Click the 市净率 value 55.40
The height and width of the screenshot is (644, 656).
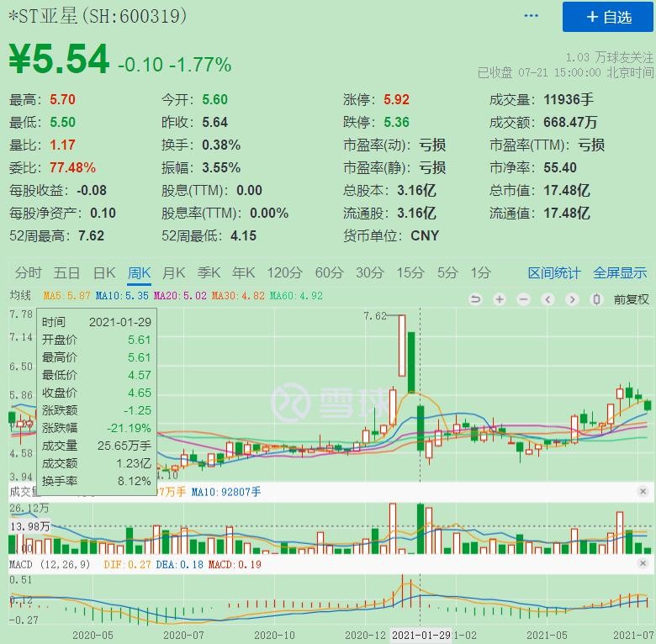coord(560,167)
